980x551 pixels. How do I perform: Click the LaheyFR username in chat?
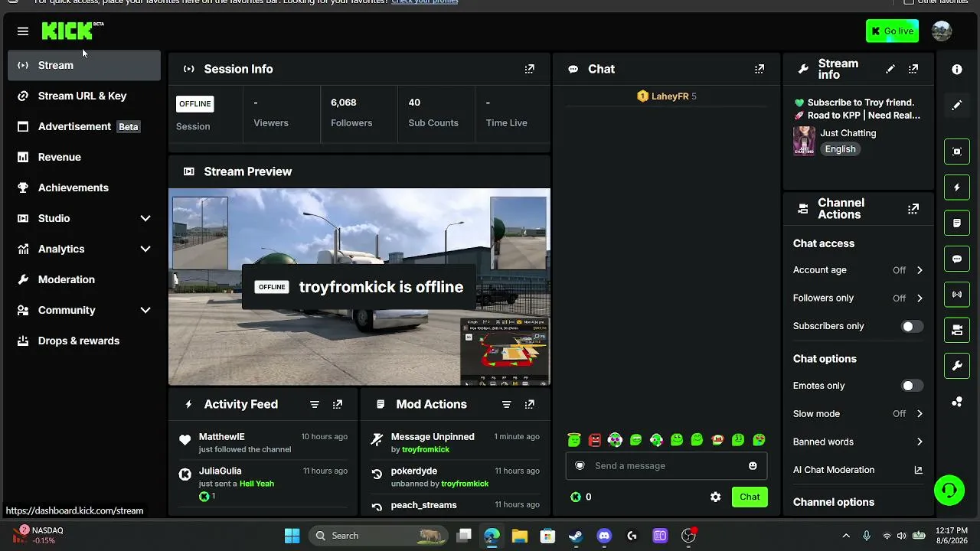(x=670, y=96)
